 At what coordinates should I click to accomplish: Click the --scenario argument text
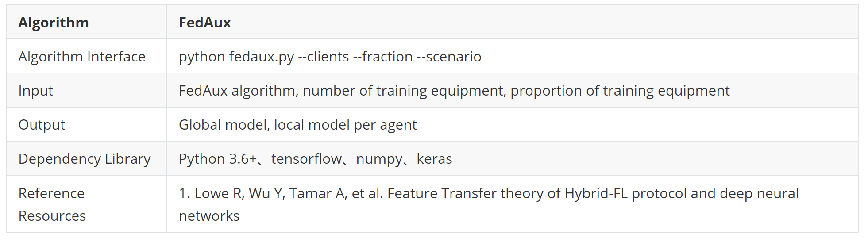pyautogui.click(x=449, y=57)
